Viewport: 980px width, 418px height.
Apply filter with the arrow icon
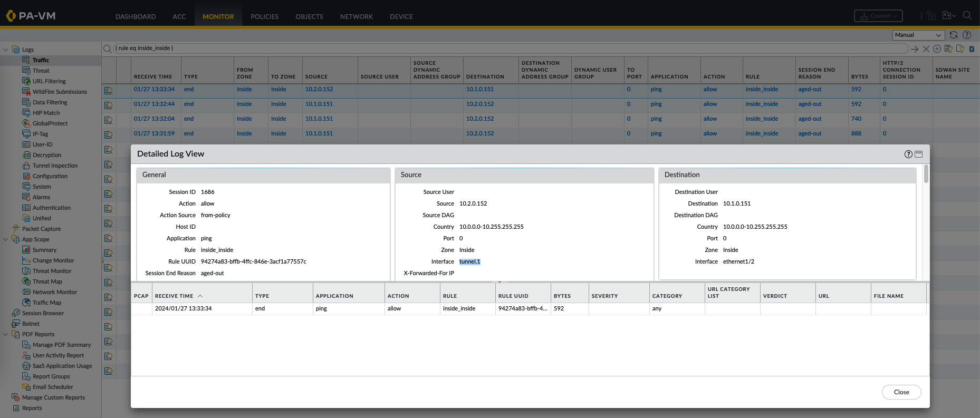915,49
